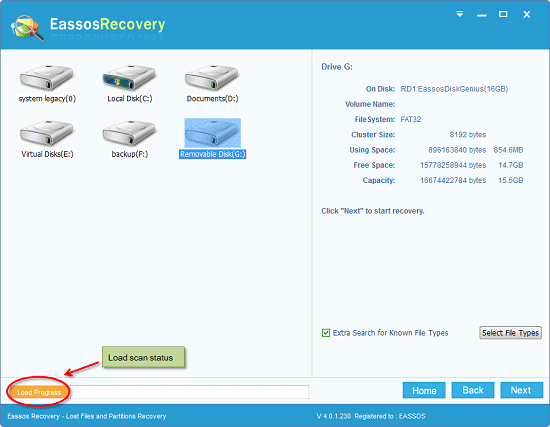Image resolution: width=550 pixels, height=427 pixels.
Task: Click the Lost Files and Partitions Recovery text
Action: [116, 416]
